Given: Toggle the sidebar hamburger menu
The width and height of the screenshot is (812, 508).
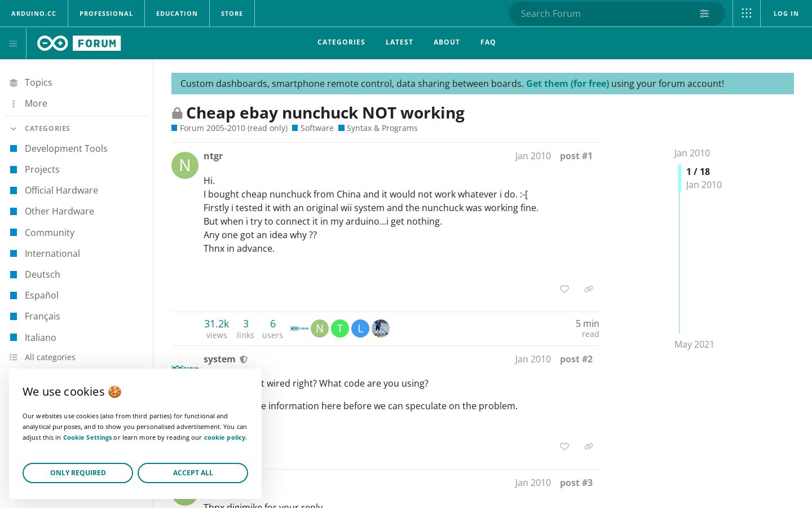Looking at the screenshot, I should 13,43.
